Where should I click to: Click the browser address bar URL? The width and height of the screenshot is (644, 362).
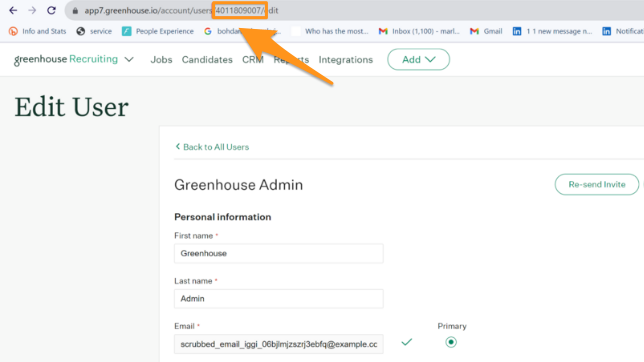point(181,11)
